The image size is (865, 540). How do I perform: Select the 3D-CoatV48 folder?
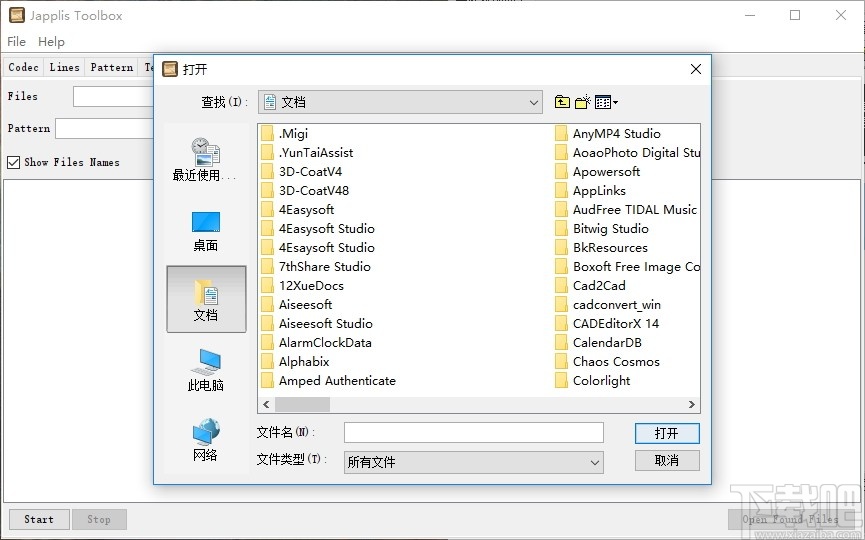point(305,191)
